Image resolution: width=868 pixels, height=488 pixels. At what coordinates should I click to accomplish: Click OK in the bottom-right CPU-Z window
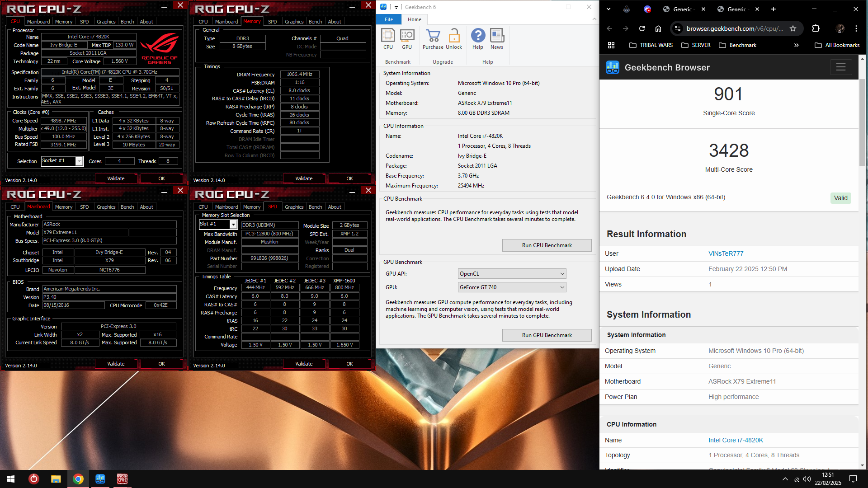(349, 364)
